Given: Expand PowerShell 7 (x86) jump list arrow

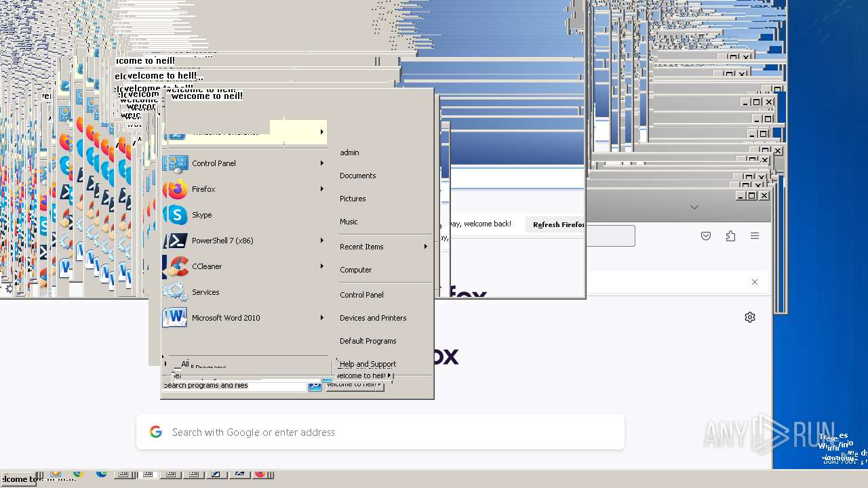Looking at the screenshot, I should [x=322, y=241].
